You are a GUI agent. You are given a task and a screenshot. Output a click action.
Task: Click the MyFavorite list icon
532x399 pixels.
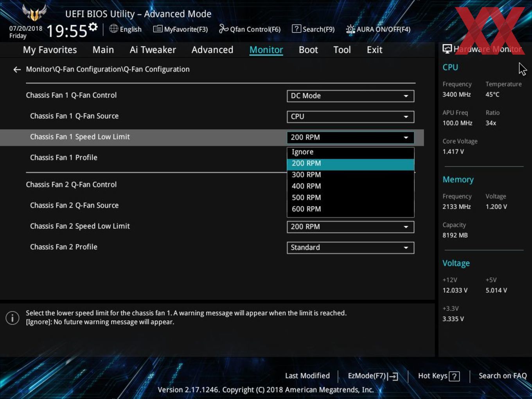tap(158, 29)
